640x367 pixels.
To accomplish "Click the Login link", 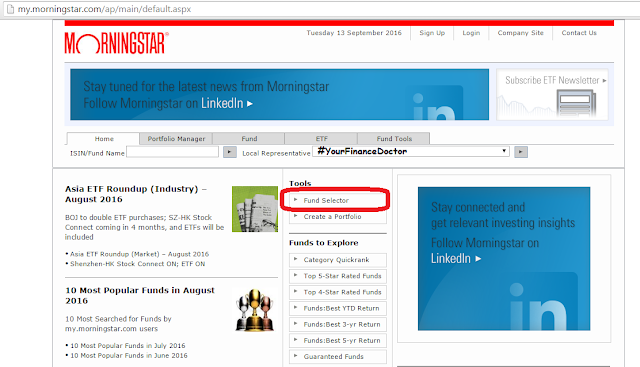I will point(471,33).
